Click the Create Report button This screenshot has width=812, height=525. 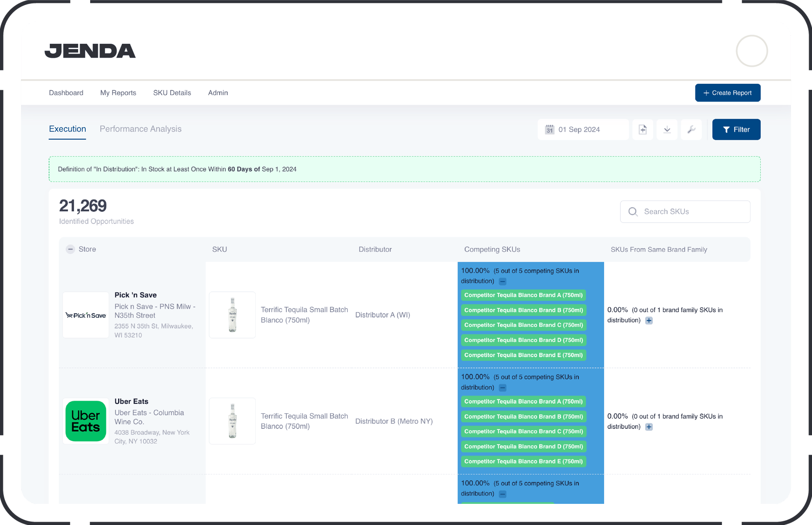[728, 93]
